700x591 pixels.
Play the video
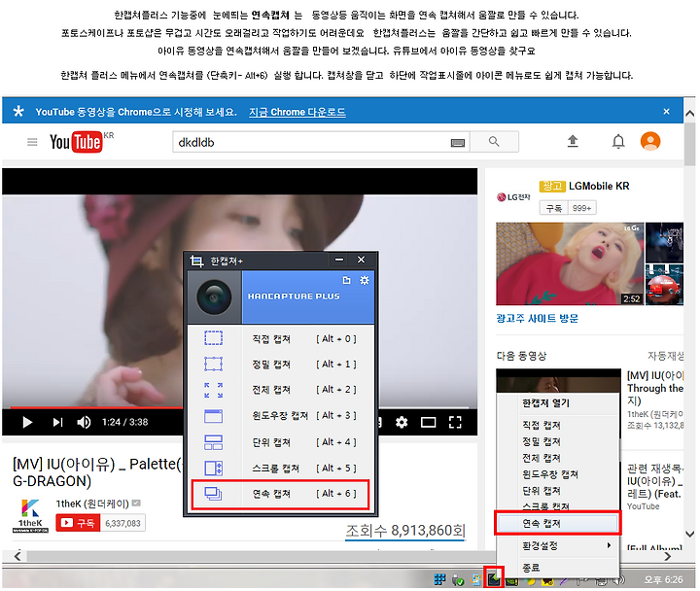[x=27, y=422]
